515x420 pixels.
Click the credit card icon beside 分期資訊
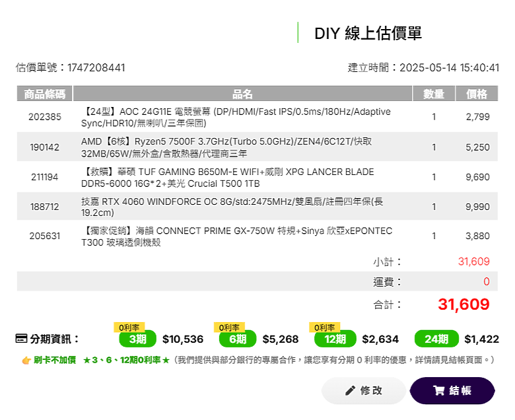point(21,339)
